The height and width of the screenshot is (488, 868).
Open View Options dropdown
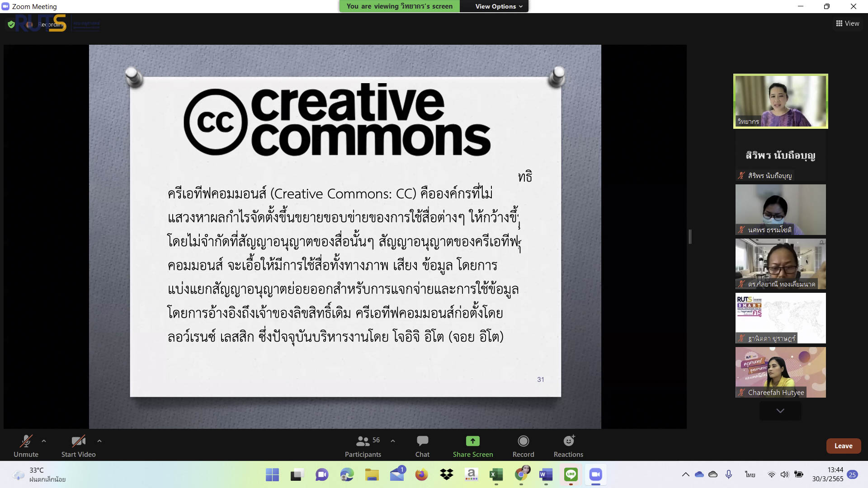click(x=499, y=6)
